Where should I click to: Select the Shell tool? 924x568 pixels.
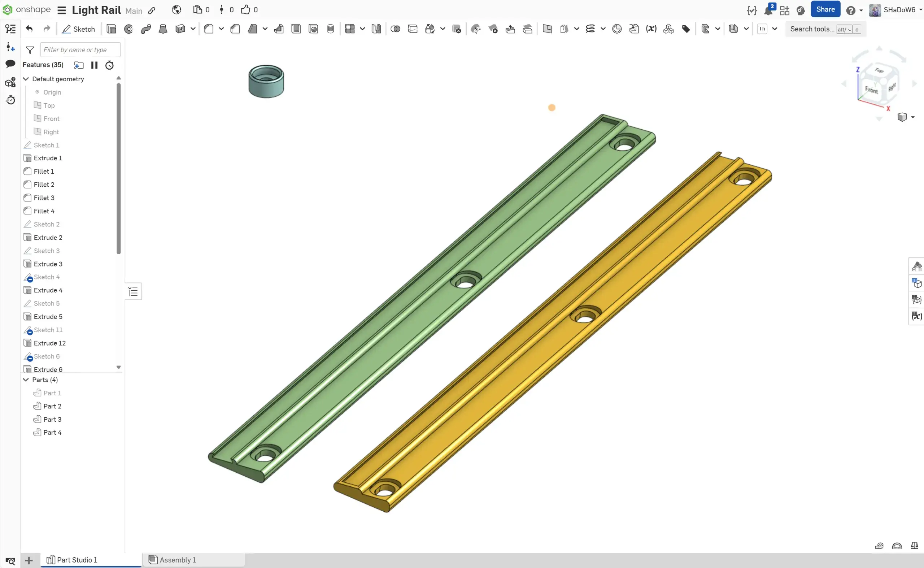point(296,29)
